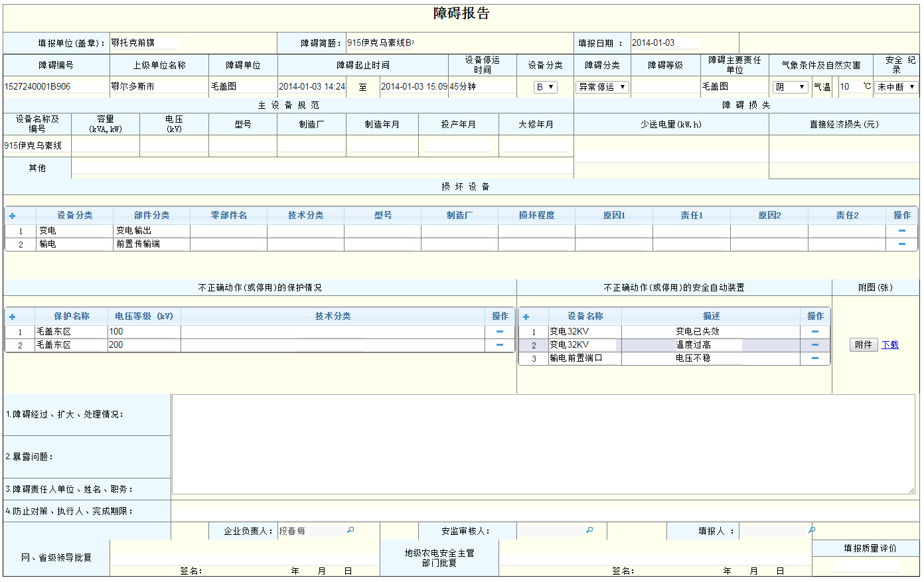Click the 下载 link
Viewport: 924px width, 582px height.
point(889,344)
